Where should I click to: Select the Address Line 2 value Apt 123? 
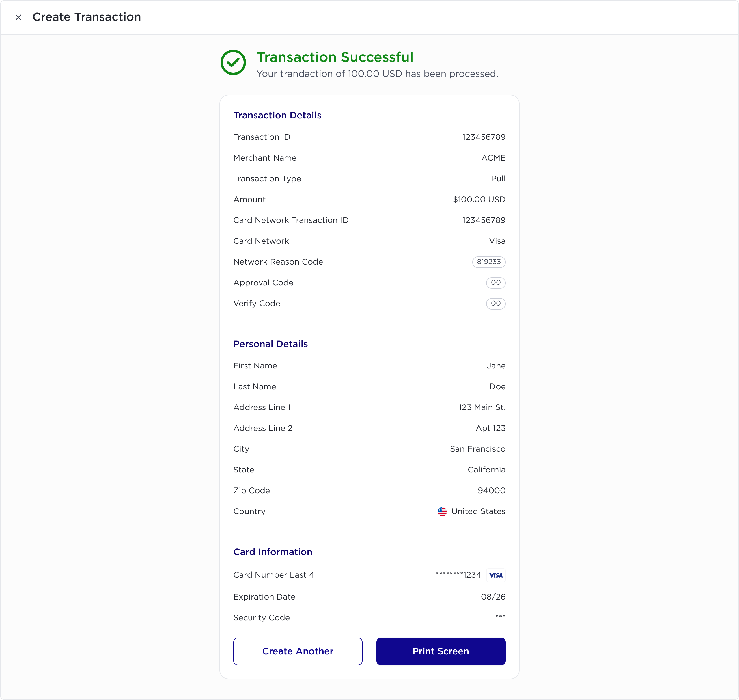(x=490, y=428)
